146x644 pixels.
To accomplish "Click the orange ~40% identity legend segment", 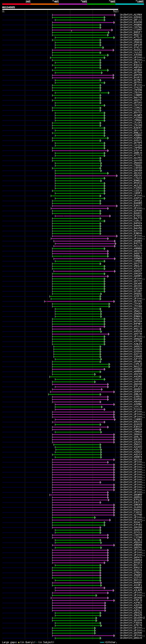I will 45,4.
